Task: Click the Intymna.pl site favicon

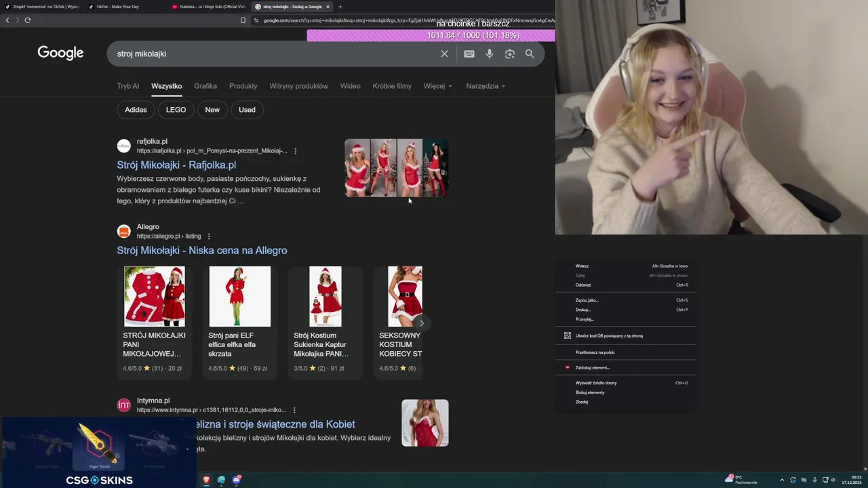Action: [x=123, y=405]
